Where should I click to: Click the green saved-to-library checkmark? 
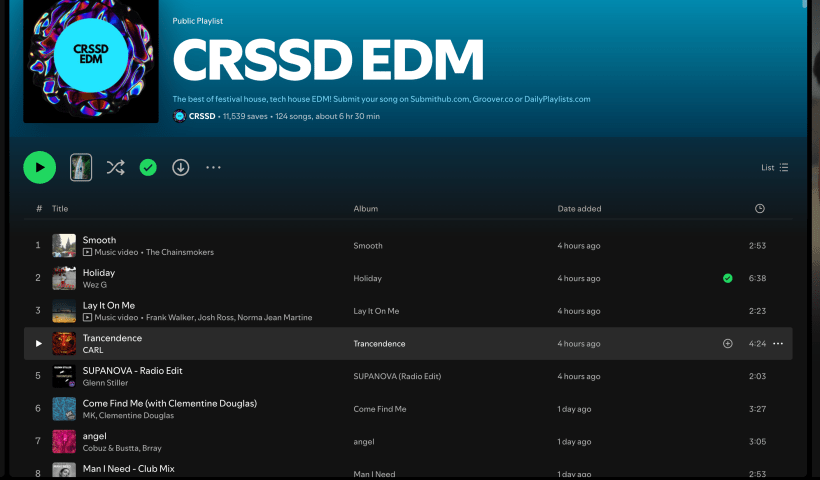click(x=148, y=167)
